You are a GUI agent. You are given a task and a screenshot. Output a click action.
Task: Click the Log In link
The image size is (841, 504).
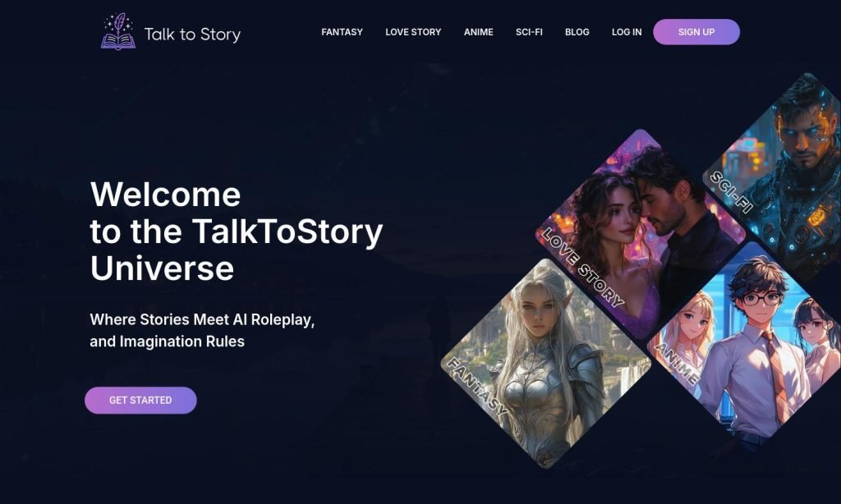[627, 32]
